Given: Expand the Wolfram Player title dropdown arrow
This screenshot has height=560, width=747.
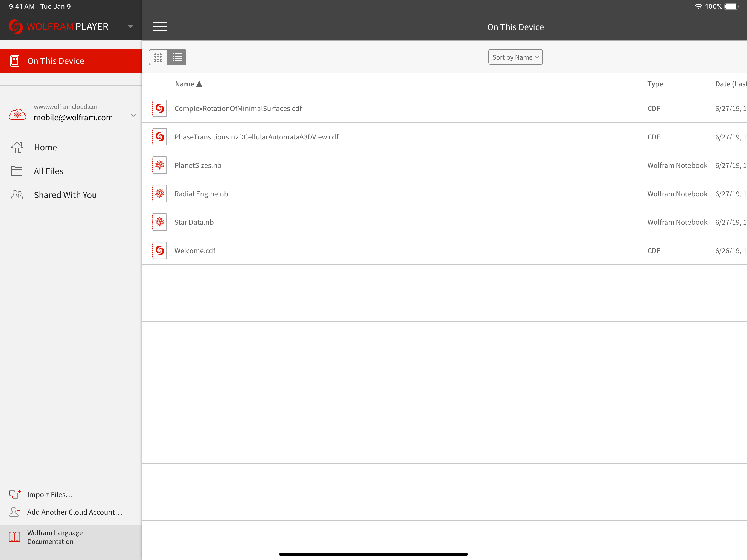Looking at the screenshot, I should pyautogui.click(x=131, y=26).
